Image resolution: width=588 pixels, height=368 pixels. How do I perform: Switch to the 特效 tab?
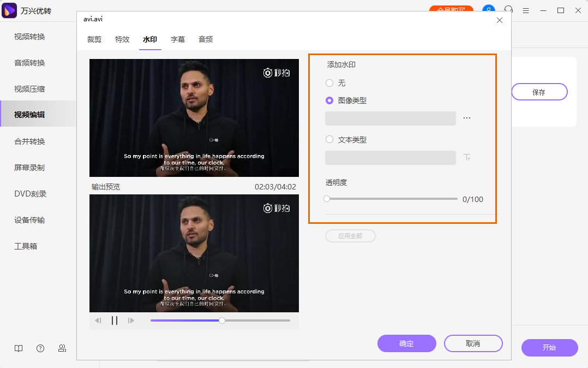click(x=122, y=39)
